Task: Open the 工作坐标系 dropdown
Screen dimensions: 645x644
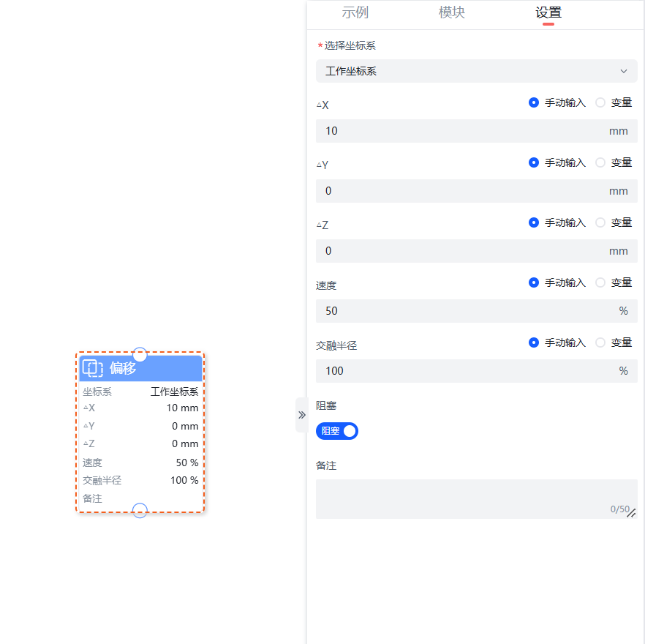Action: 476,71
